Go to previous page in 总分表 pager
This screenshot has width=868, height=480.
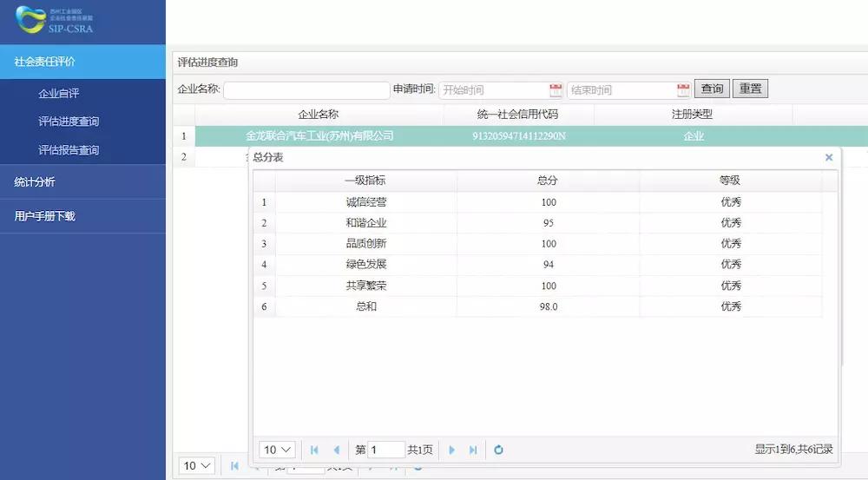point(336,450)
